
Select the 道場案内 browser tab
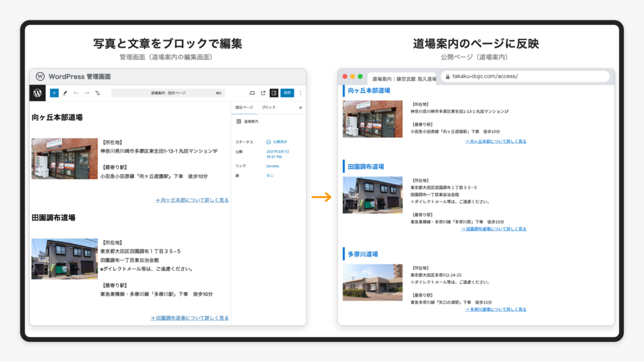point(403,79)
